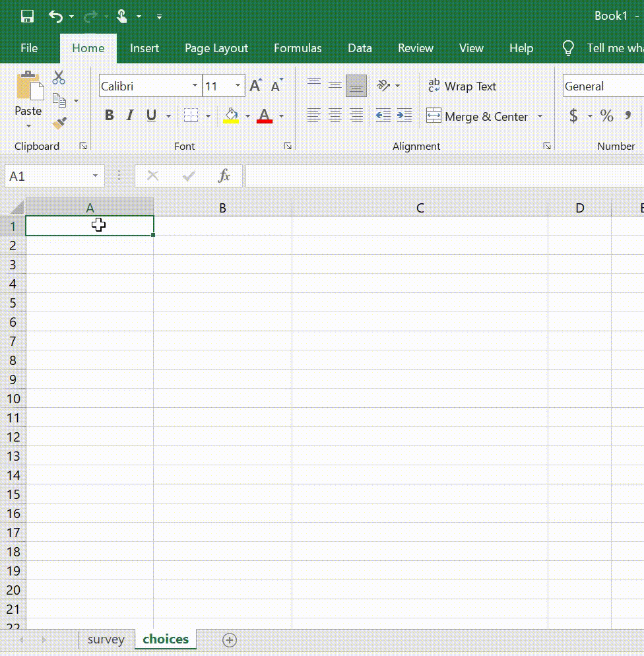
Task: Select column C header
Action: click(x=420, y=207)
